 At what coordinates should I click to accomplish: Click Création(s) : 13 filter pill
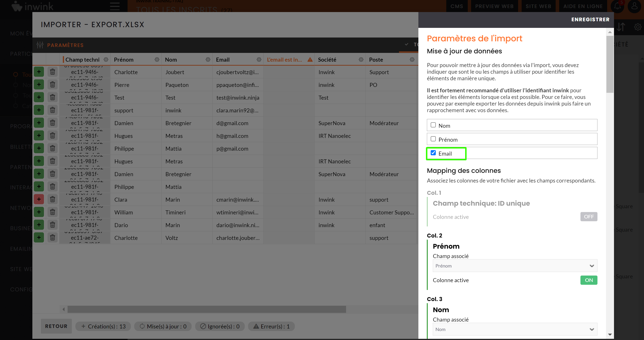coord(103,326)
